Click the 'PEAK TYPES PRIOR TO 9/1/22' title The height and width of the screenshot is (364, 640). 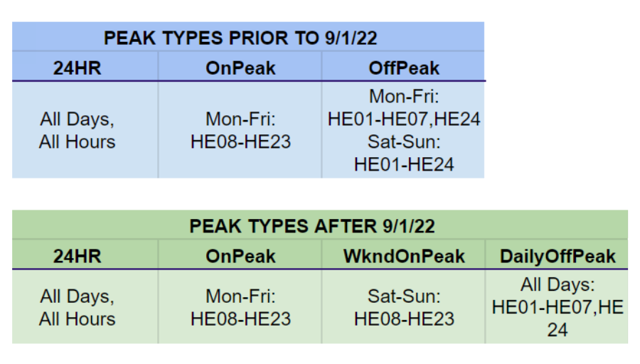[x=240, y=38]
